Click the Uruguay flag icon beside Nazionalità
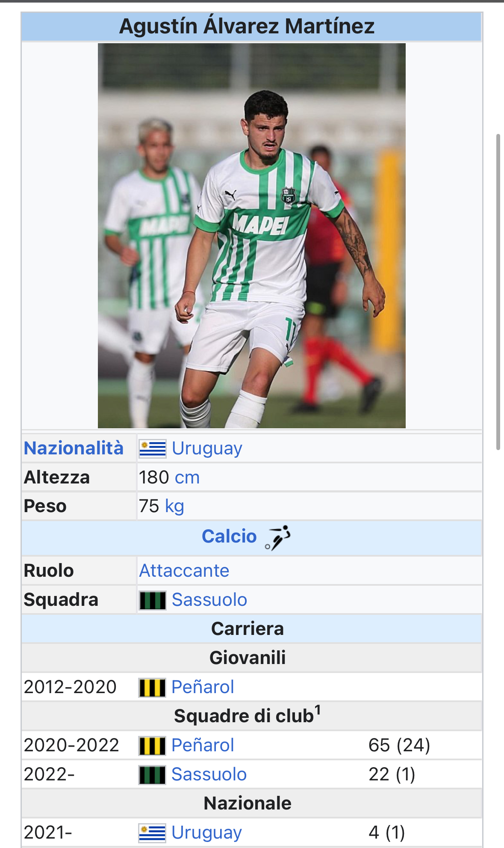 153,449
